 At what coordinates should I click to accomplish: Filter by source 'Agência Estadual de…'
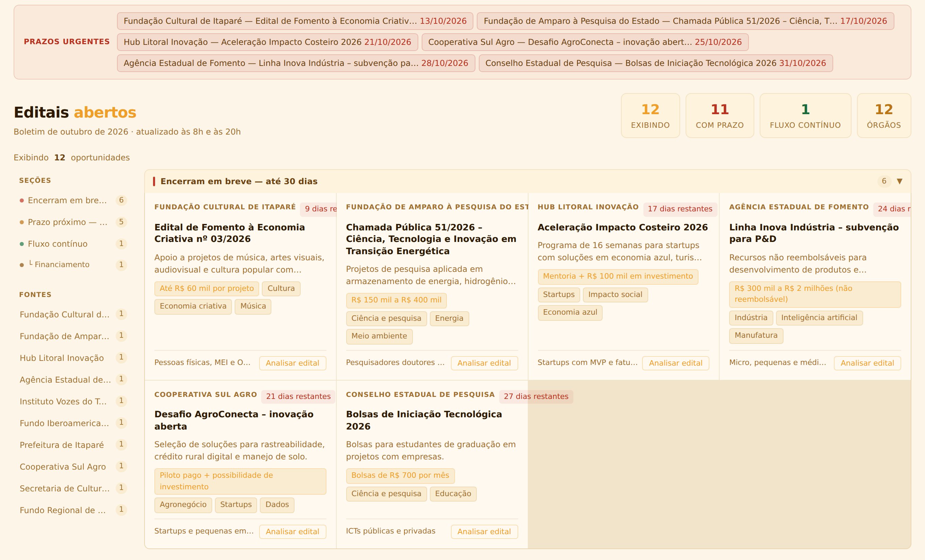tap(73, 380)
